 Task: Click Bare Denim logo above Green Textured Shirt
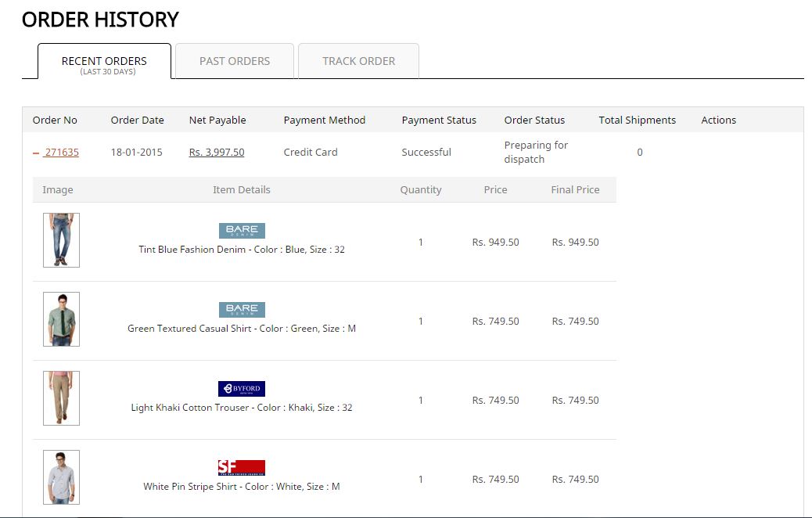(242, 310)
